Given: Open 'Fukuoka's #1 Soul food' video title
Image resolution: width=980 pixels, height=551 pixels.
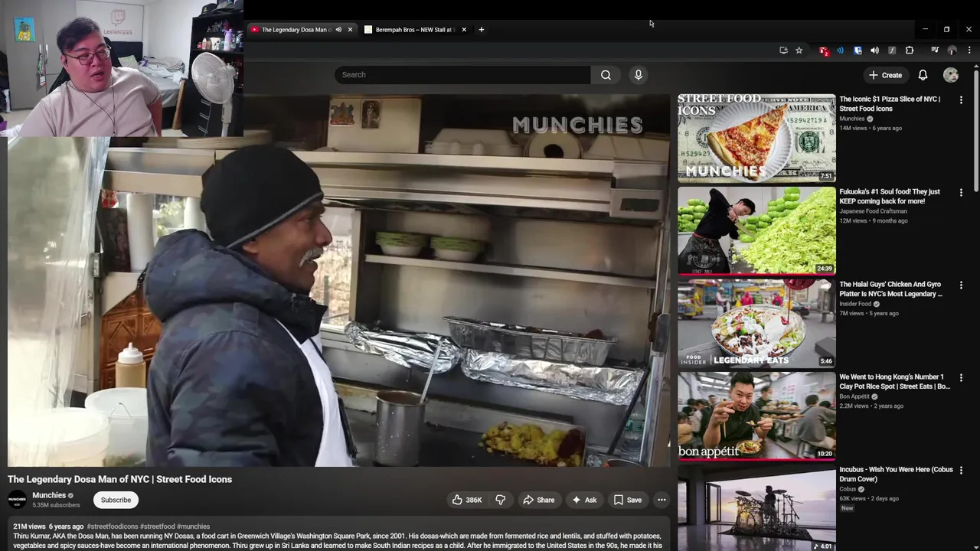Looking at the screenshot, I should coord(890,196).
